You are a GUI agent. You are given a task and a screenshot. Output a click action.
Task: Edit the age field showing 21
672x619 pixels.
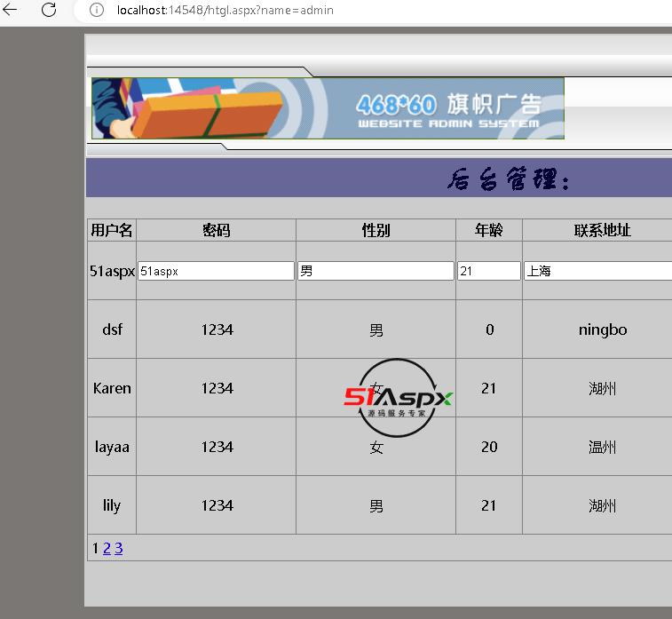(489, 271)
